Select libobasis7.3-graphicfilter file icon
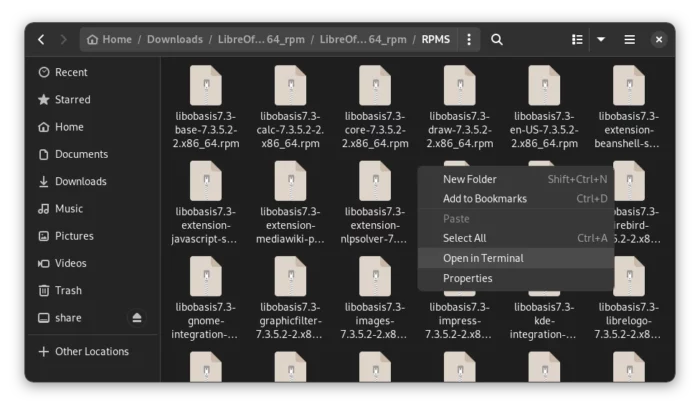The height and width of the screenshot is (409, 700). point(290,276)
